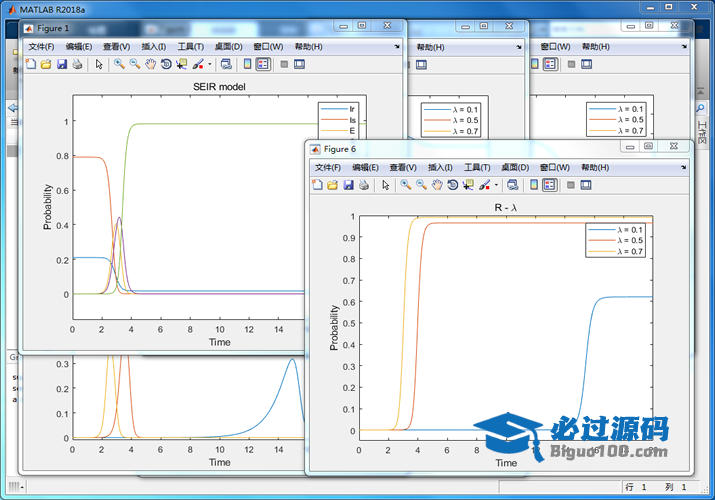
Task: Click the Ir legend entry in Figure 1
Action: coord(338,109)
